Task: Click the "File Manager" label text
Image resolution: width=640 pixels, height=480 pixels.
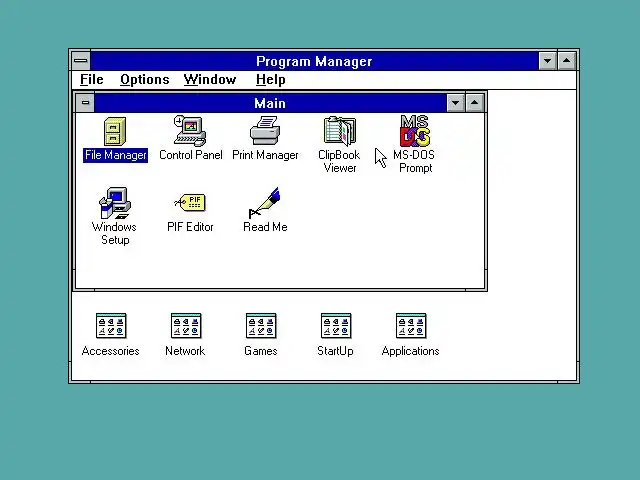Action: click(116, 156)
